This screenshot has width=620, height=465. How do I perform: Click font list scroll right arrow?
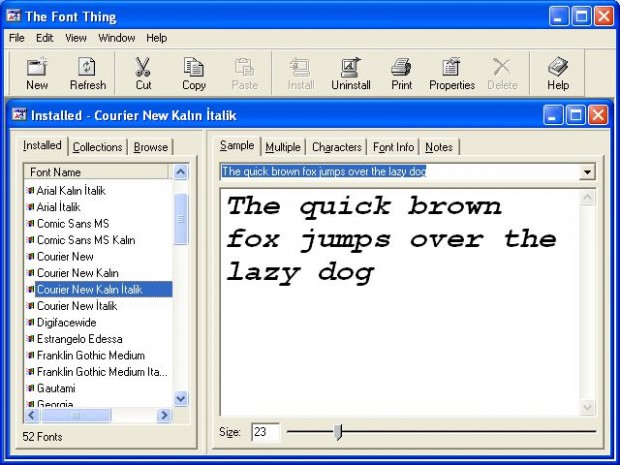pyautogui.click(x=164, y=415)
